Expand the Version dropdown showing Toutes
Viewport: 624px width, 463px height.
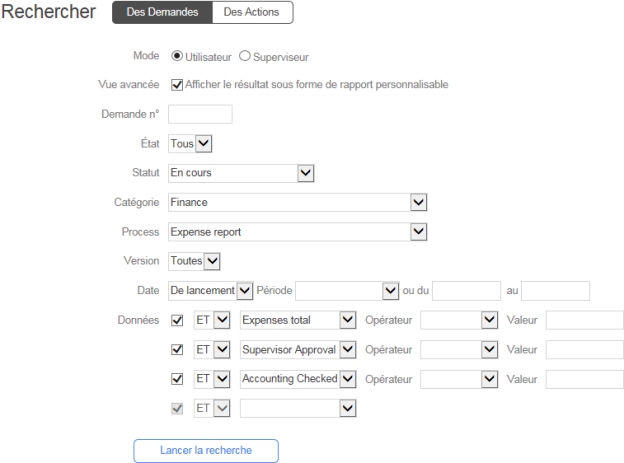click(x=194, y=261)
